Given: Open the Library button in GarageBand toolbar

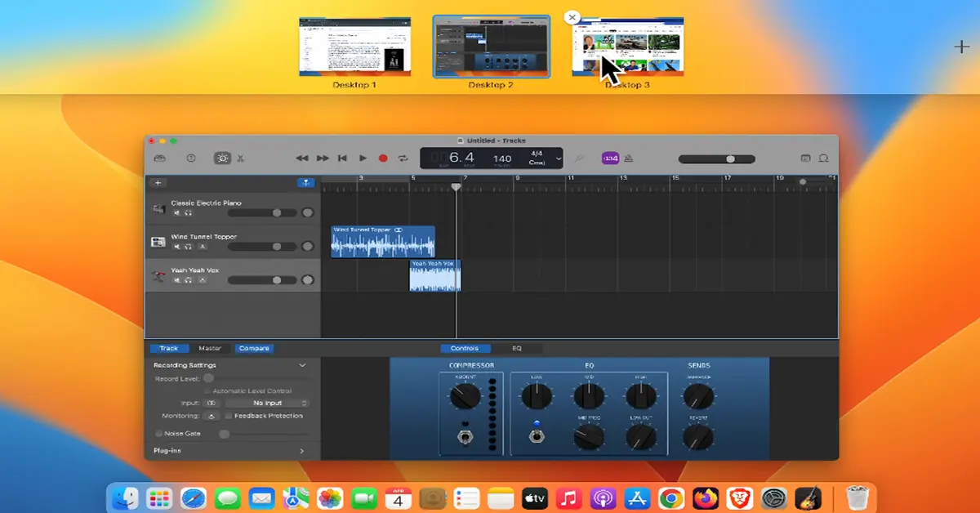Looking at the screenshot, I should (x=160, y=158).
